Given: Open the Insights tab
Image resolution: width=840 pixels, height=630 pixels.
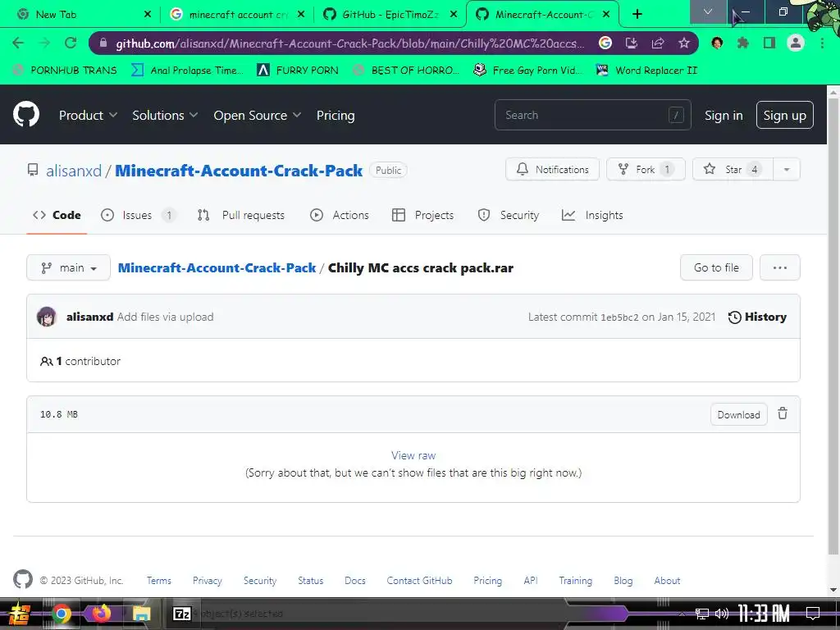Looking at the screenshot, I should click(x=592, y=215).
